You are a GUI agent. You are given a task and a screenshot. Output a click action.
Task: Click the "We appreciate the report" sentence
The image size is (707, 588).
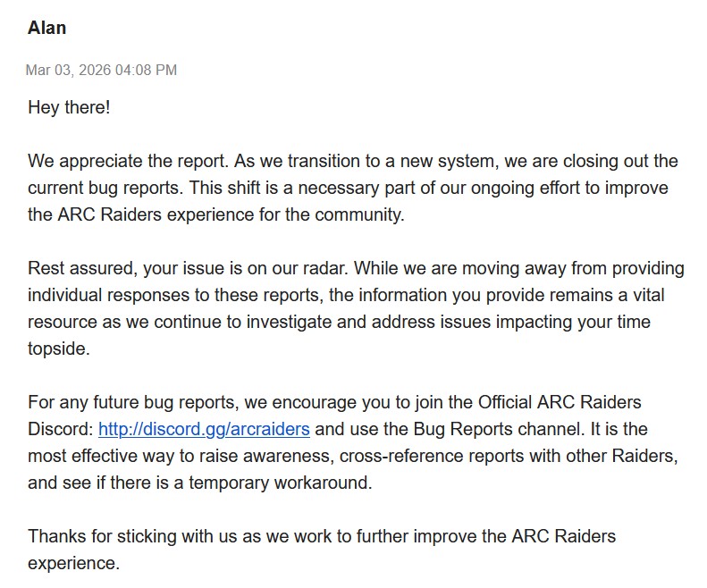tap(115, 162)
